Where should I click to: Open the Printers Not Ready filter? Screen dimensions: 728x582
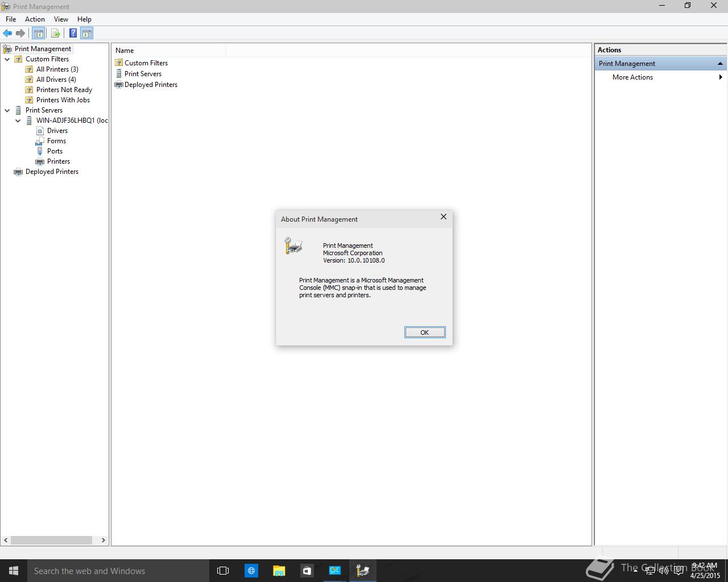(64, 90)
